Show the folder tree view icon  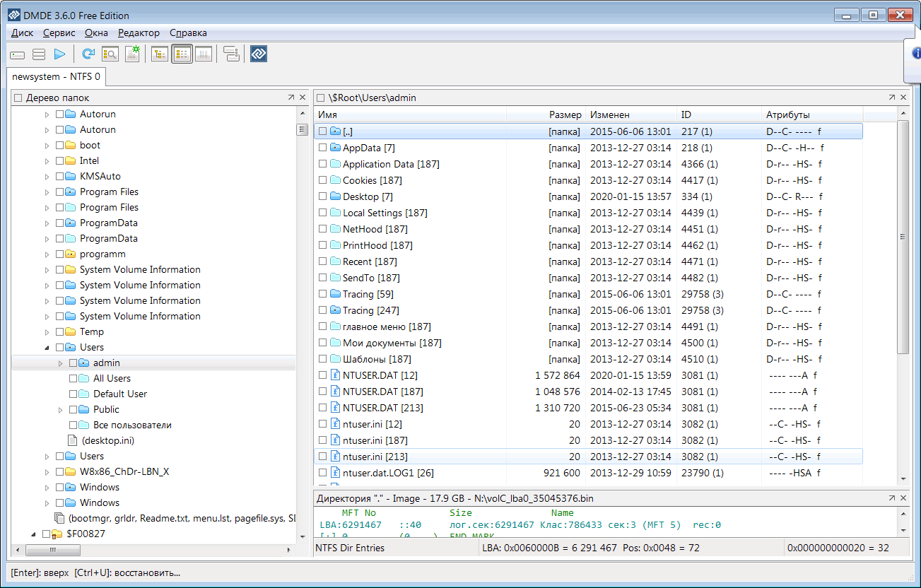[x=160, y=54]
